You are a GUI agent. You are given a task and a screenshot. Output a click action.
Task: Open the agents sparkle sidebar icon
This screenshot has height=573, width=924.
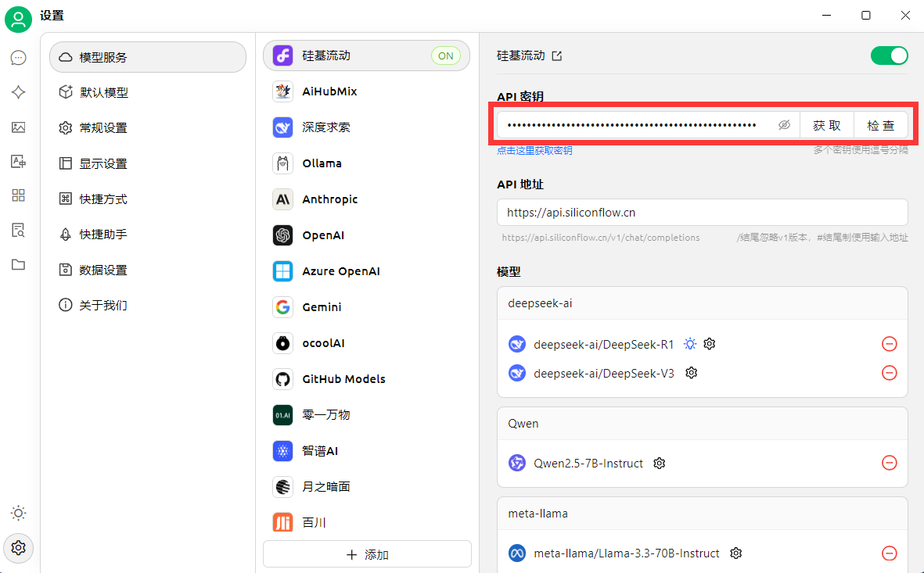[18, 92]
